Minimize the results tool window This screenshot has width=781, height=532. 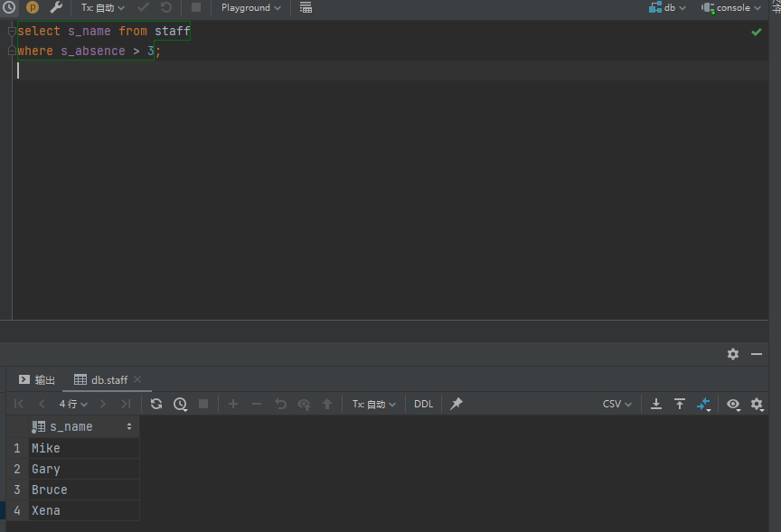coord(757,354)
